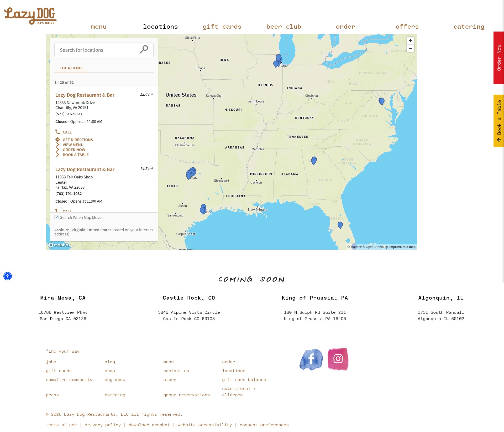Click the search magnifier icon
The height and width of the screenshot is (432, 504).
144,49
